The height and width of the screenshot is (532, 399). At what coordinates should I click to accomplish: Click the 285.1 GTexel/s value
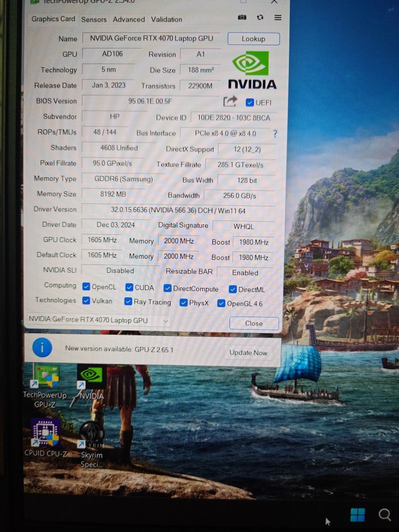(240, 165)
